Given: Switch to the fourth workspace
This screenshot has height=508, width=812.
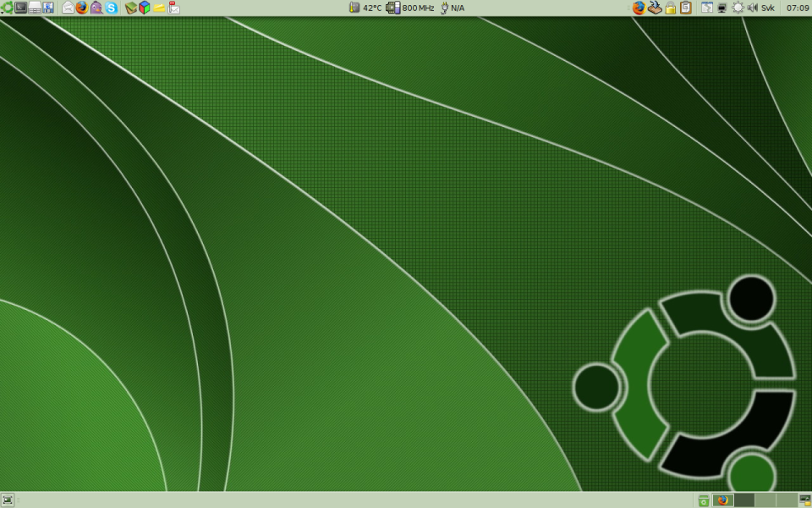Looking at the screenshot, I should tap(786, 500).
